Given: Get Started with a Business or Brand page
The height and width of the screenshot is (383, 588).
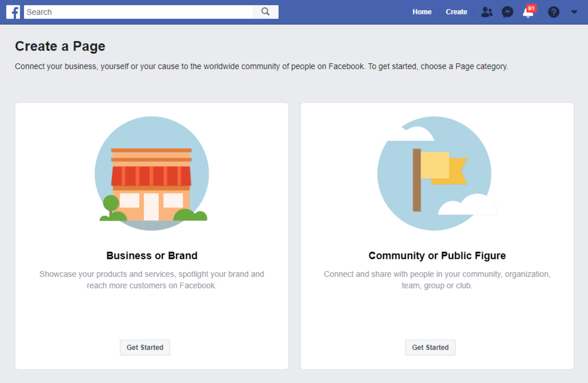Looking at the screenshot, I should point(145,347).
